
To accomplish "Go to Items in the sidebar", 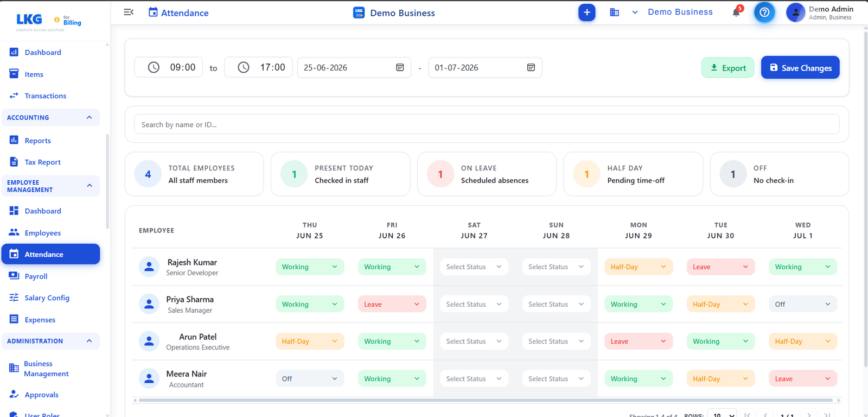I will point(34,74).
